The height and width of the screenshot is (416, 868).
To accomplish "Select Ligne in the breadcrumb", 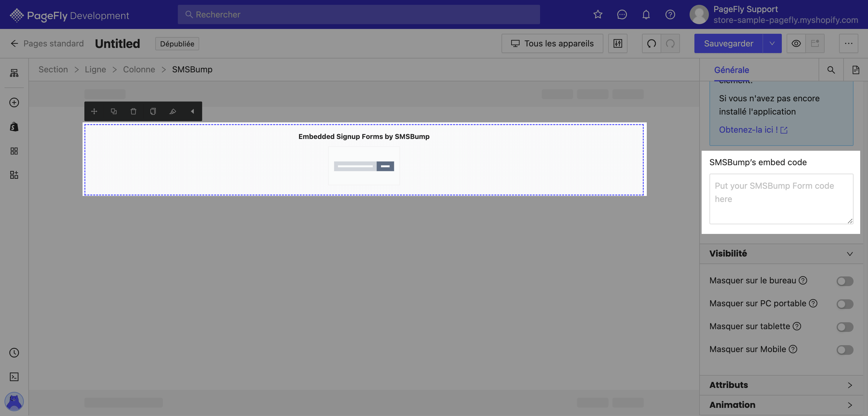I will coord(95,69).
